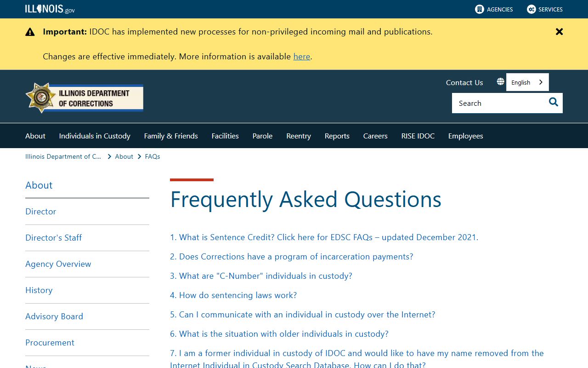Click the chevron before About breadcrumb
Viewport: 588px width, 368px height.
point(109,156)
